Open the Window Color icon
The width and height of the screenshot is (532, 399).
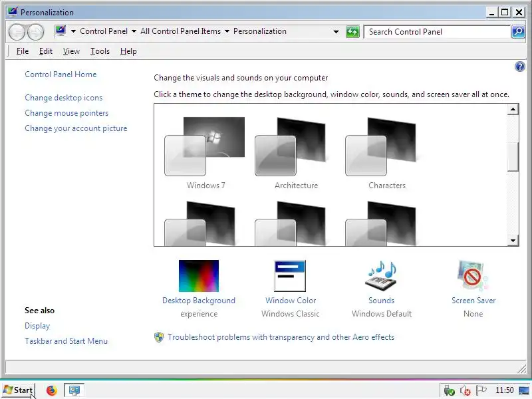pos(290,276)
